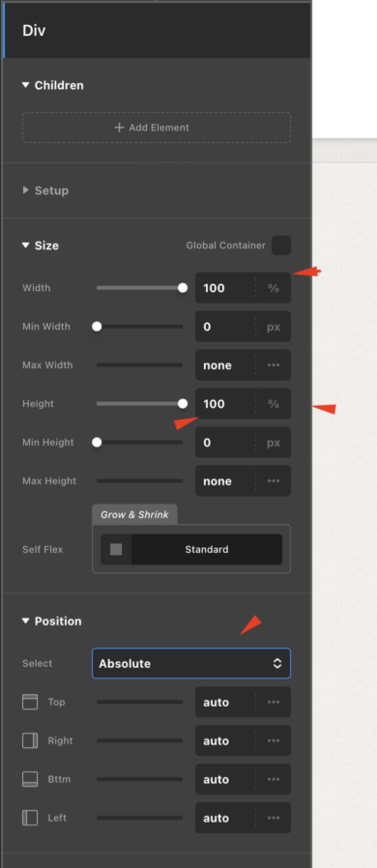Open the Position select dropdown
Image resolution: width=377 pixels, height=868 pixels.
pos(191,663)
